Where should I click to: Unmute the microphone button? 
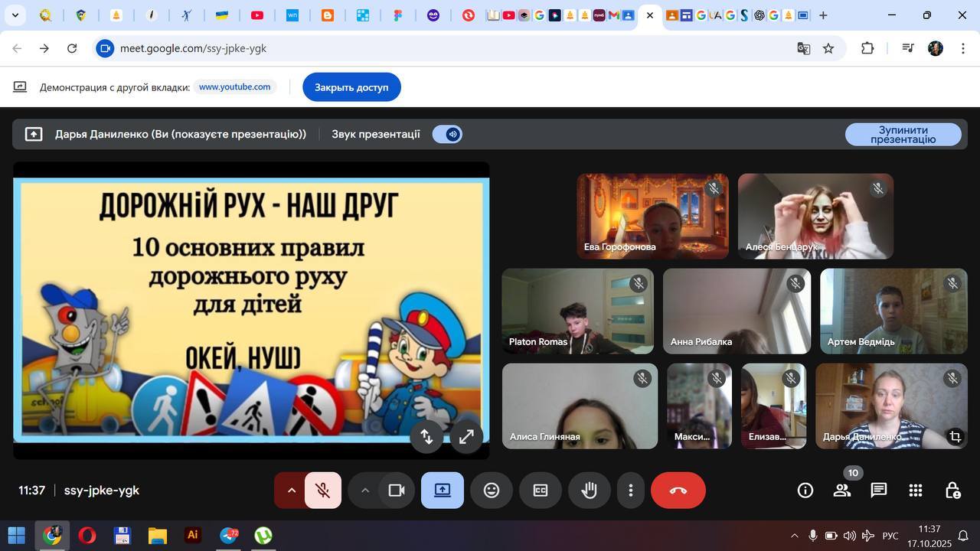[323, 491]
